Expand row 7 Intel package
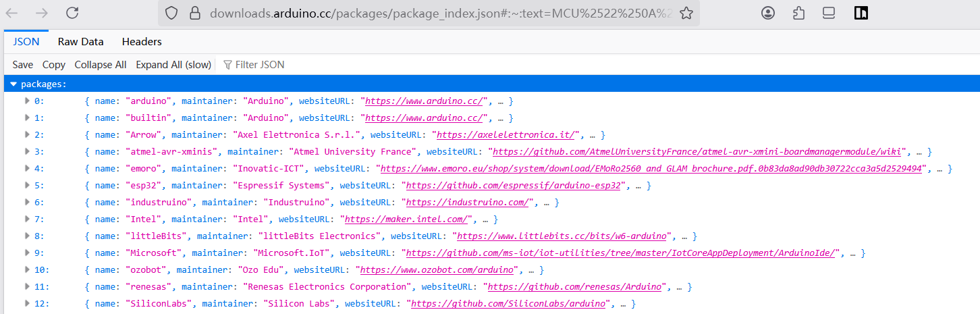 pos(28,219)
